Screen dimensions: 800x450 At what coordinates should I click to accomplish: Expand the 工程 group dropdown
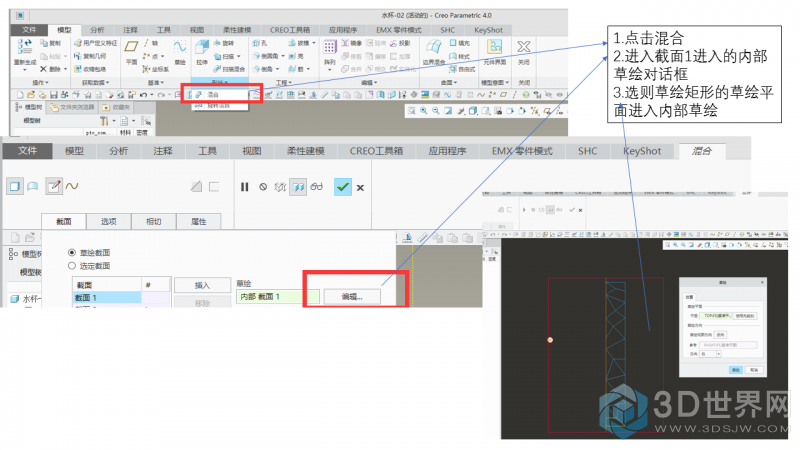[x=284, y=83]
